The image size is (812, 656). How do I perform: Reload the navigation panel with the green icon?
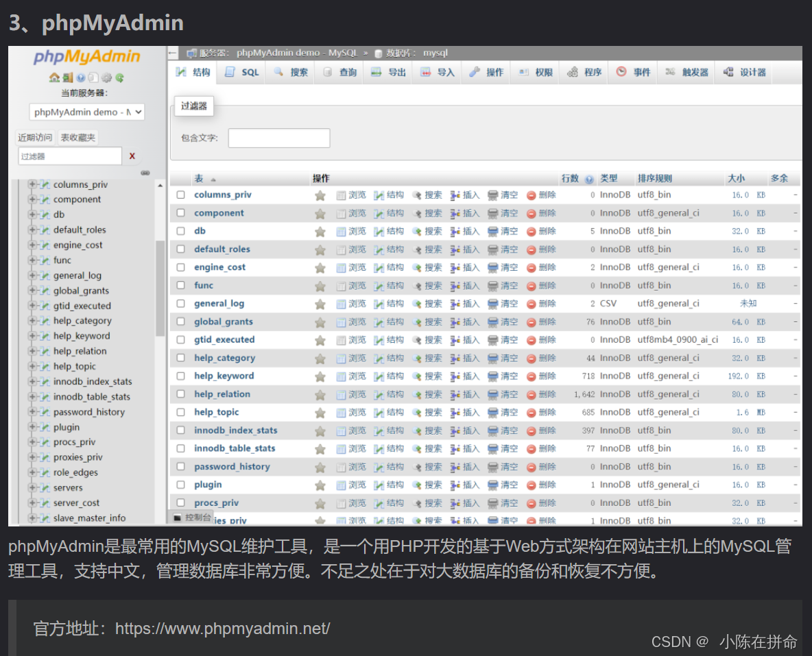(x=119, y=77)
